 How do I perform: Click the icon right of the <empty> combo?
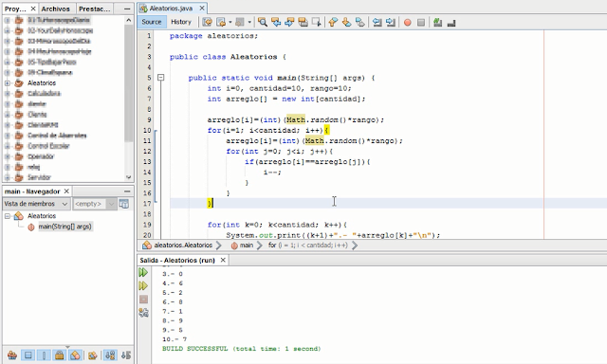click(124, 204)
